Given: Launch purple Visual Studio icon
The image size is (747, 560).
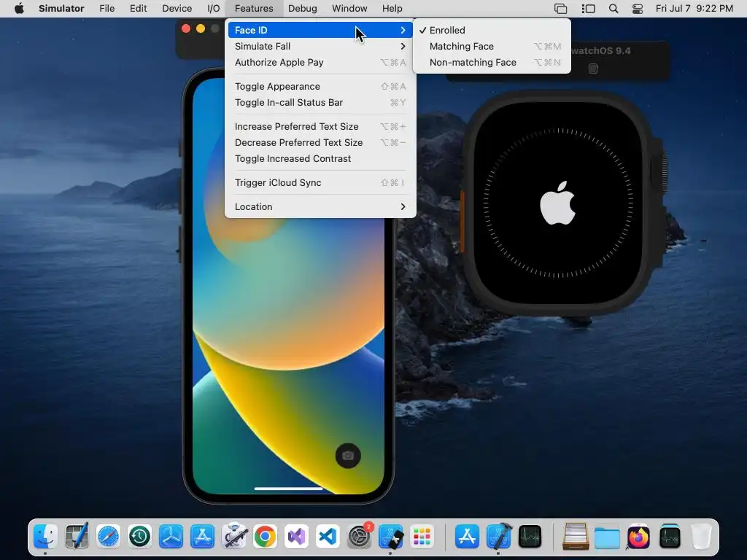Looking at the screenshot, I should [296, 537].
